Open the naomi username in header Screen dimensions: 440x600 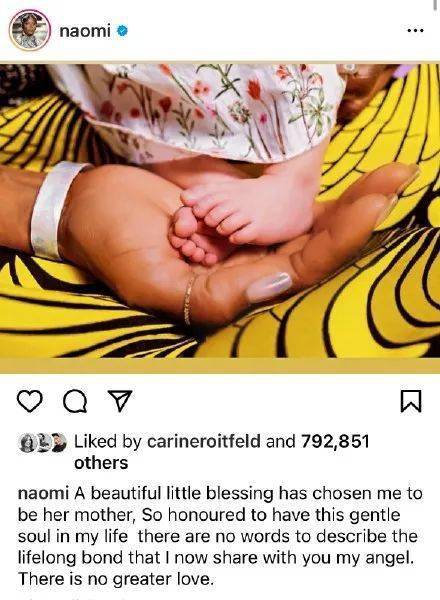pos(85,31)
